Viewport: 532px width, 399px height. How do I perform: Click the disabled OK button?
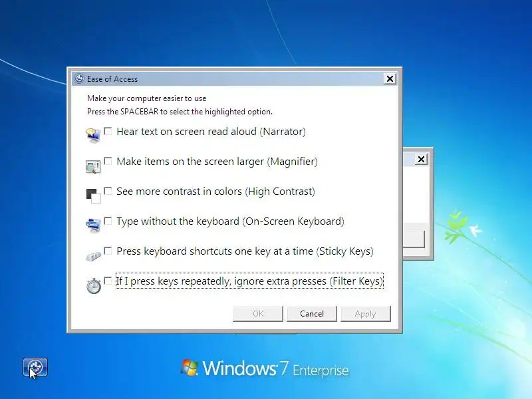coord(258,313)
